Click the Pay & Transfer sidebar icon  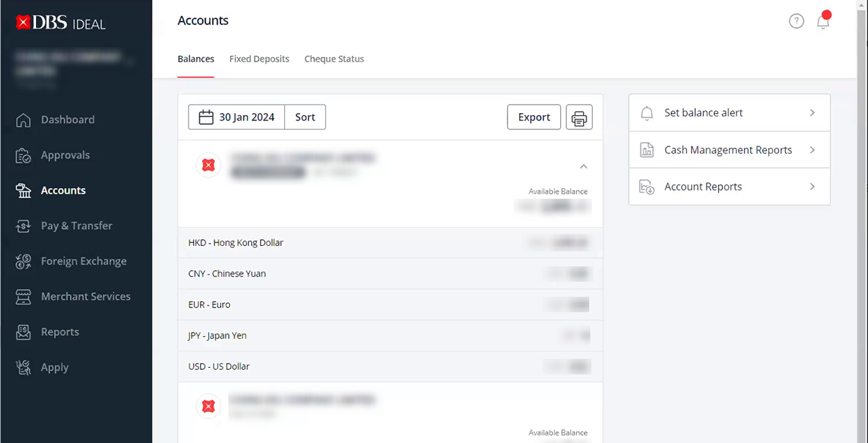(23, 226)
